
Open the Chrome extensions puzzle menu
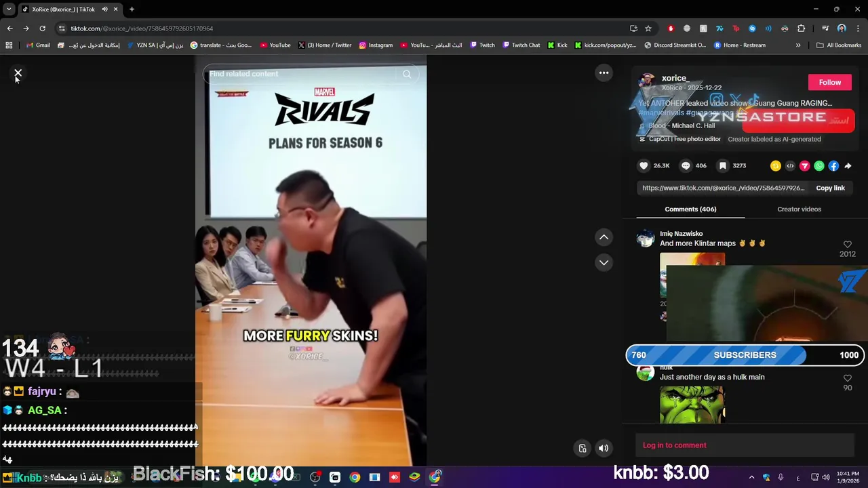[x=801, y=28]
